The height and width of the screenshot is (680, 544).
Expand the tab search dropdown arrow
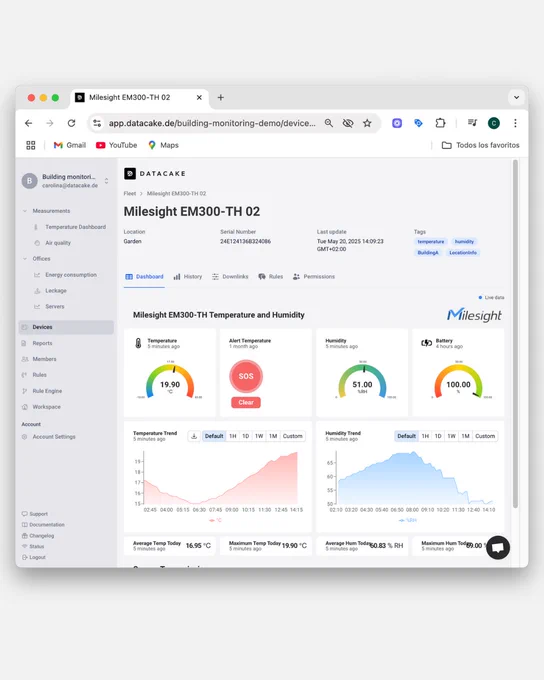(516, 98)
